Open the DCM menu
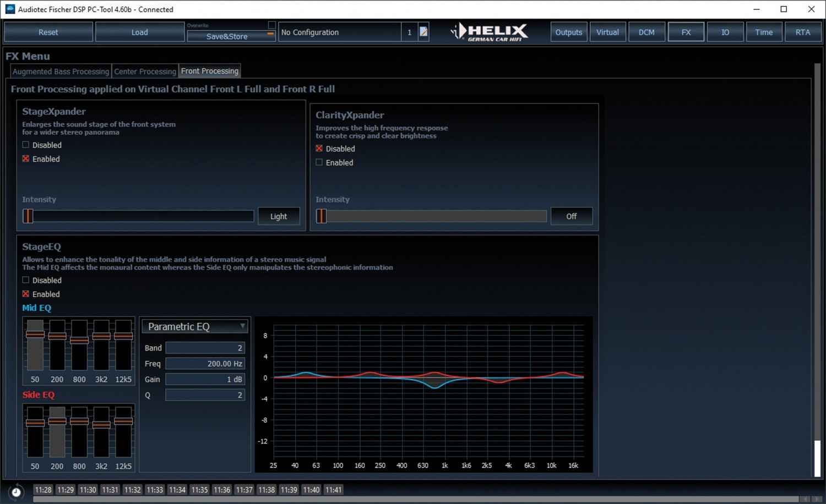The image size is (826, 504). tap(646, 32)
